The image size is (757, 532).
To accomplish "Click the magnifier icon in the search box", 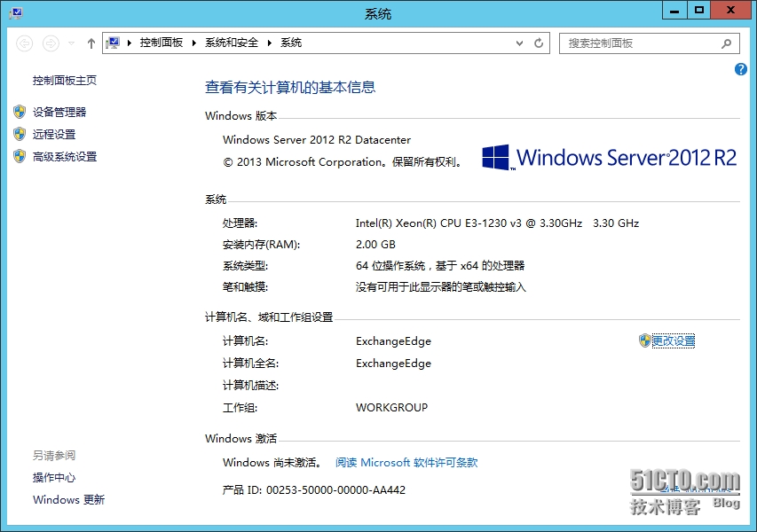I will (x=727, y=43).
